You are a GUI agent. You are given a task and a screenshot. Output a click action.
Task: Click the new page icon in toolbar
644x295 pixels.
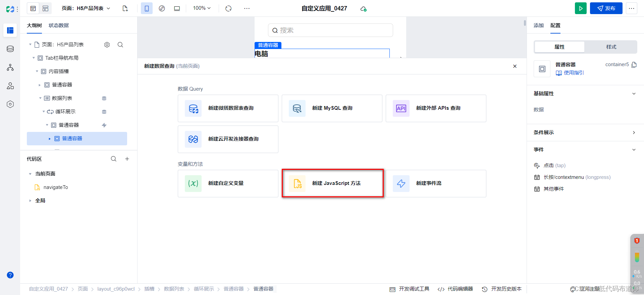[125, 8]
